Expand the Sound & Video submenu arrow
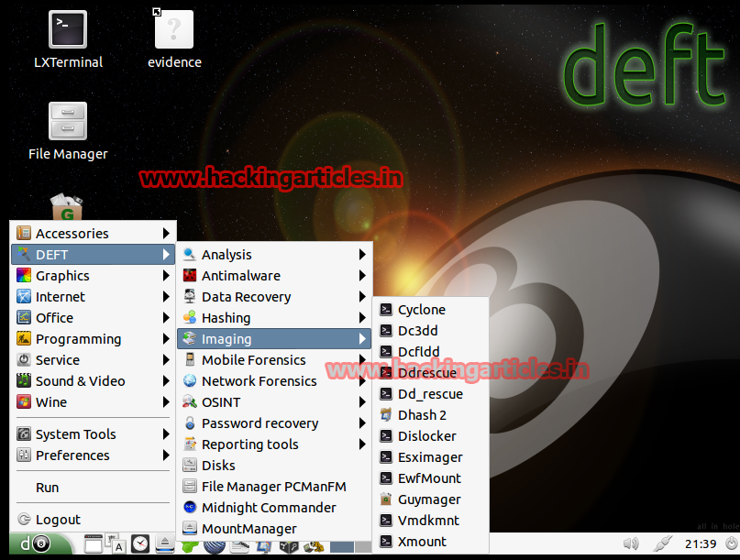 (x=166, y=380)
